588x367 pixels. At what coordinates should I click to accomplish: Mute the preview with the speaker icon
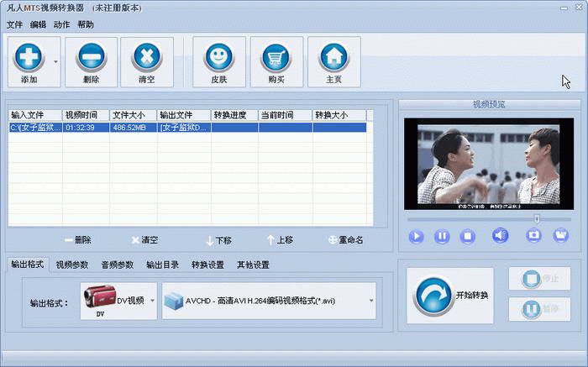[x=501, y=235]
